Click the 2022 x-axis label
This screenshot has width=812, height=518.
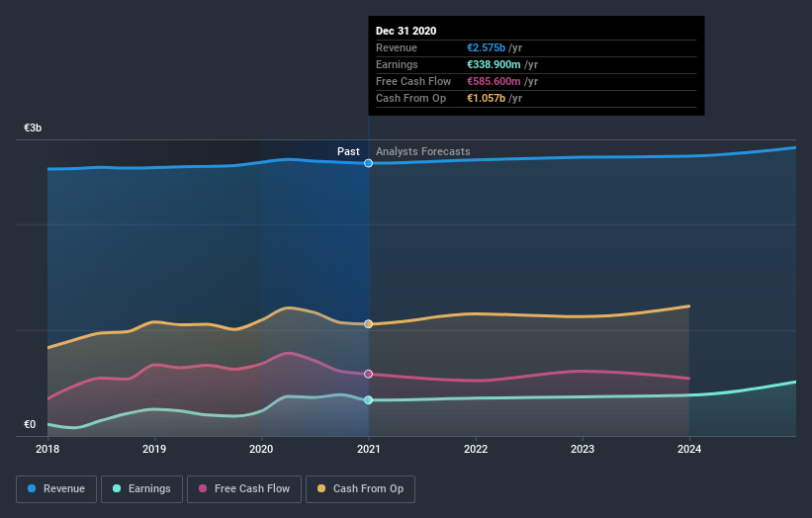(476, 449)
